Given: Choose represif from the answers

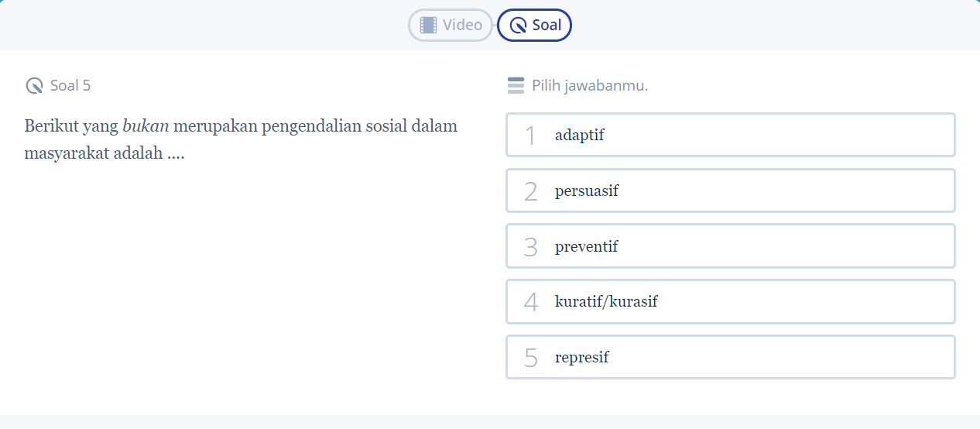Looking at the screenshot, I should click(x=730, y=357).
